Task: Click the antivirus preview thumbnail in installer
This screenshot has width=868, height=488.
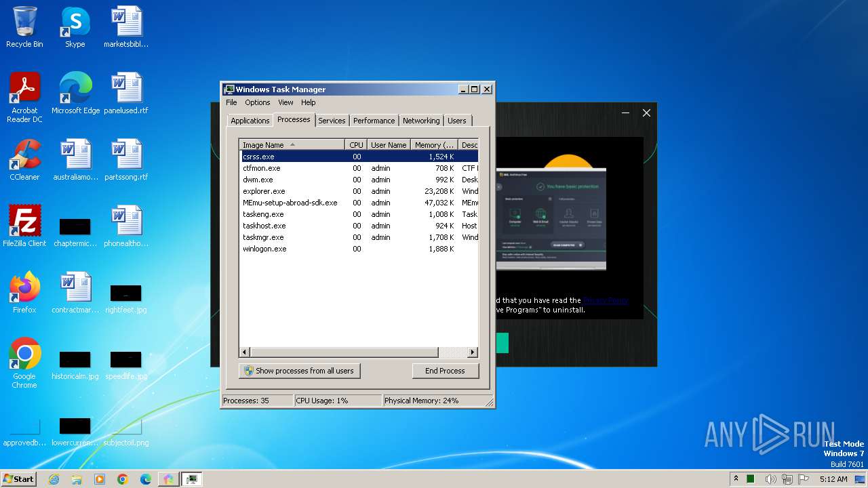Action: coord(551,219)
